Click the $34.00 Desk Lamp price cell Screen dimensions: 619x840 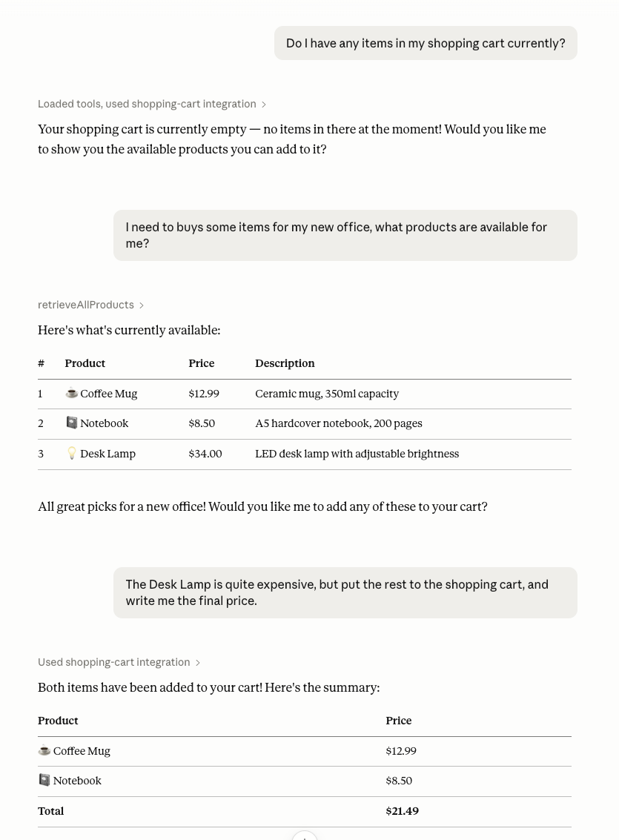pyautogui.click(x=205, y=454)
